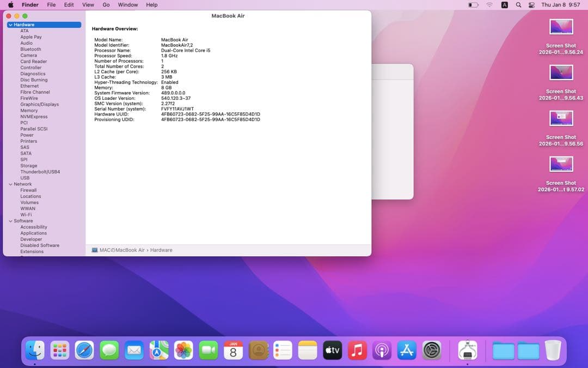The image size is (588, 368).
Task: Open the Window menu
Action: pyautogui.click(x=128, y=4)
